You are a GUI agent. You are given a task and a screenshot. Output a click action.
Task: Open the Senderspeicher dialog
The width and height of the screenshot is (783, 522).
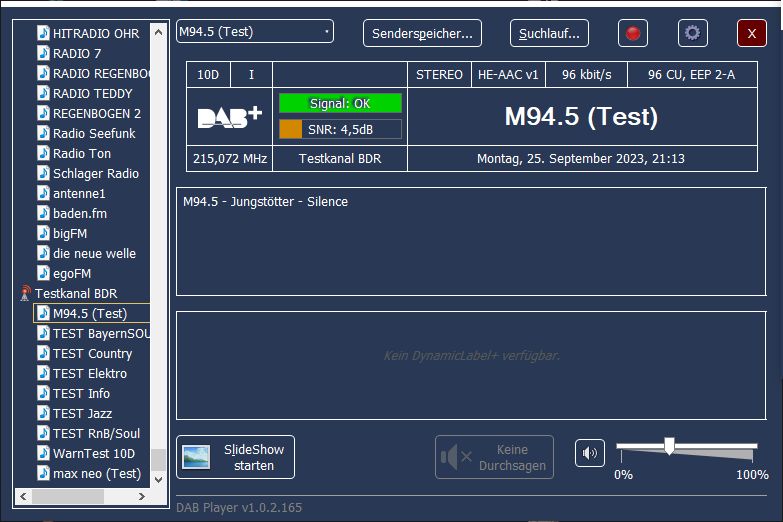[x=422, y=33]
